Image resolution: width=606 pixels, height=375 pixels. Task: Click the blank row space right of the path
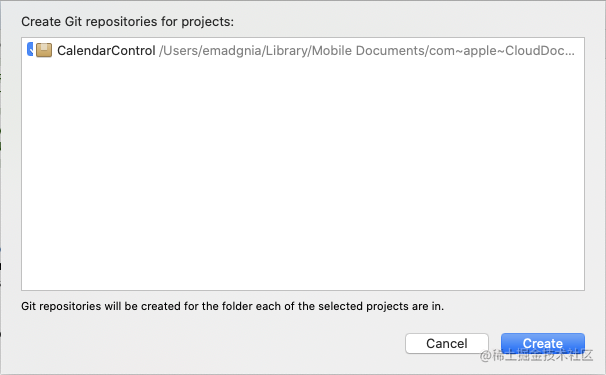tap(579, 51)
